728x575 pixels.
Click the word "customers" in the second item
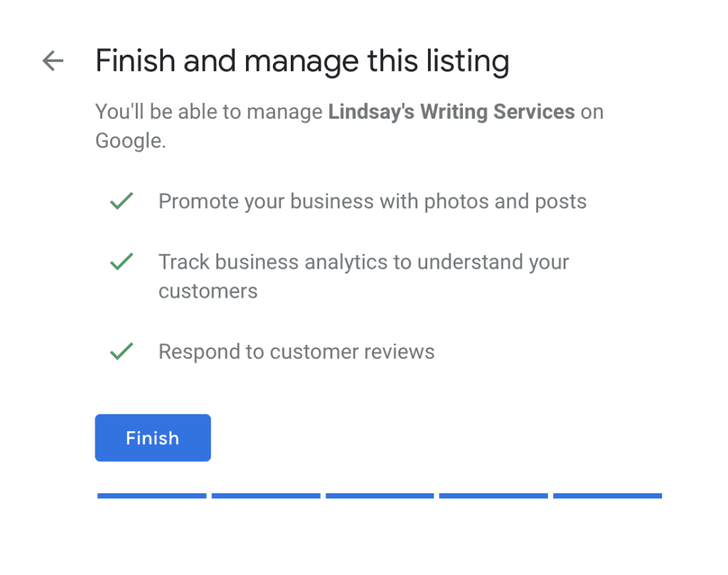[208, 291]
